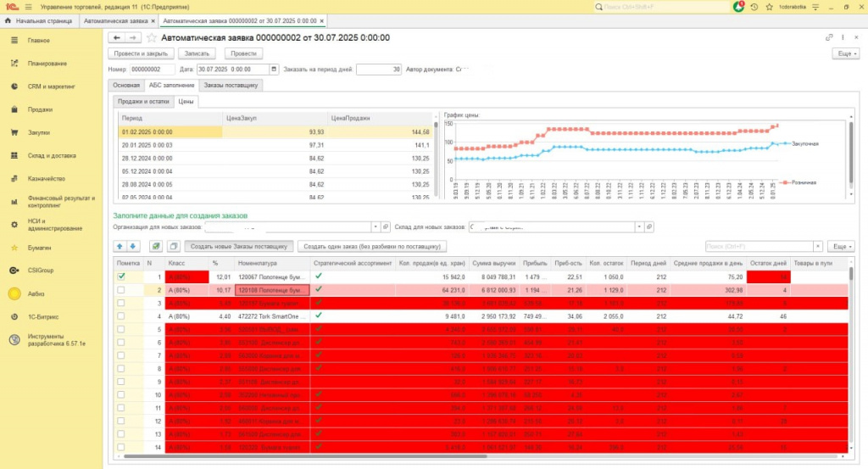The width and height of the screenshot is (868, 469).
Task: Switch to the Продажи и остатки tab
Action: pos(144,102)
